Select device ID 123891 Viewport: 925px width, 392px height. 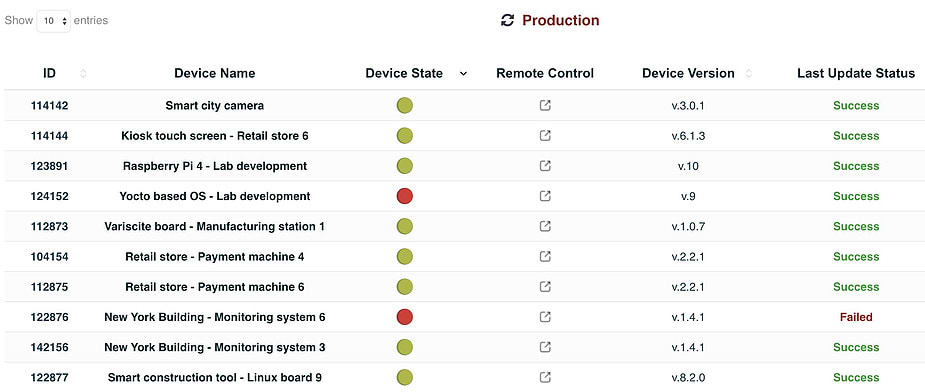pyautogui.click(x=50, y=166)
